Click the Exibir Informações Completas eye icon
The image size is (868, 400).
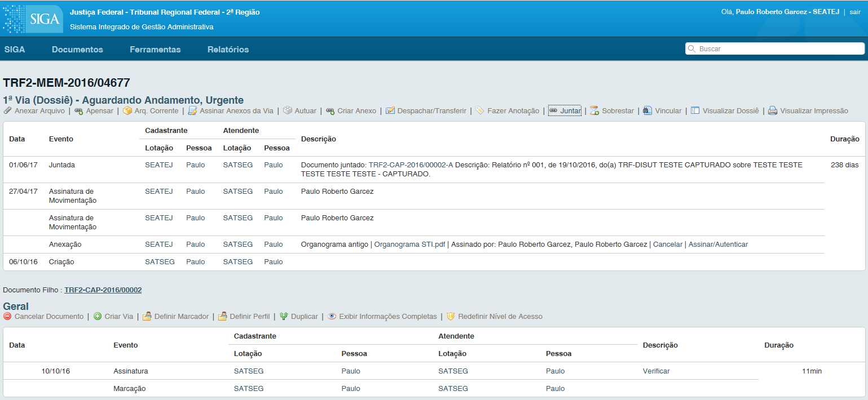[332, 317]
